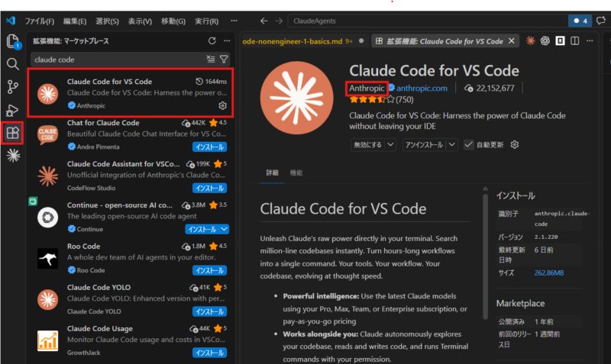Open the preview icon in editor toolbar
Screen dimensions: 611x364
(x=560, y=40)
